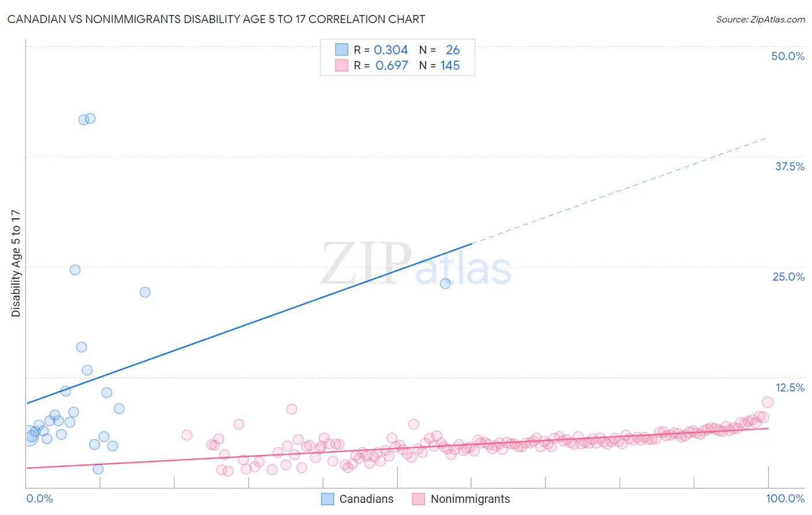The image size is (812, 515).
Task: Select the lowest blue data point
Action: tap(98, 469)
